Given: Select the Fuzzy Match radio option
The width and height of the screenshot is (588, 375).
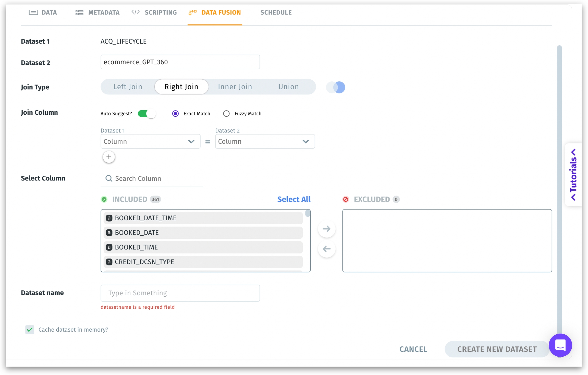Looking at the screenshot, I should coord(226,114).
